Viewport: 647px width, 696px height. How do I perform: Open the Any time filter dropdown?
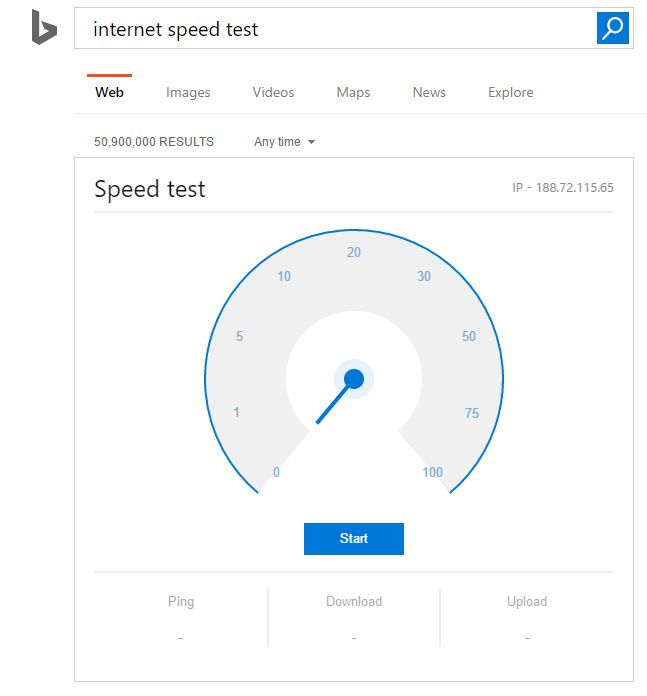[284, 142]
